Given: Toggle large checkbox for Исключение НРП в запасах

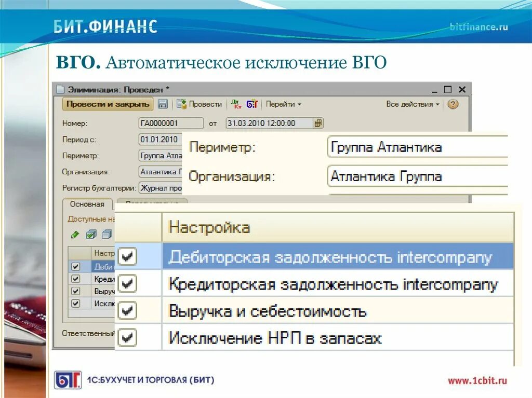Looking at the screenshot, I should (127, 338).
